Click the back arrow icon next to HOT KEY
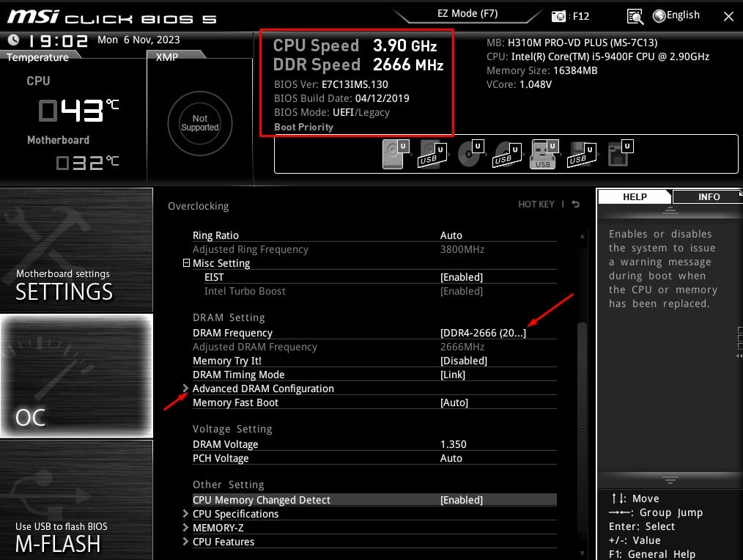Screen dimensions: 743x560 (x=576, y=205)
